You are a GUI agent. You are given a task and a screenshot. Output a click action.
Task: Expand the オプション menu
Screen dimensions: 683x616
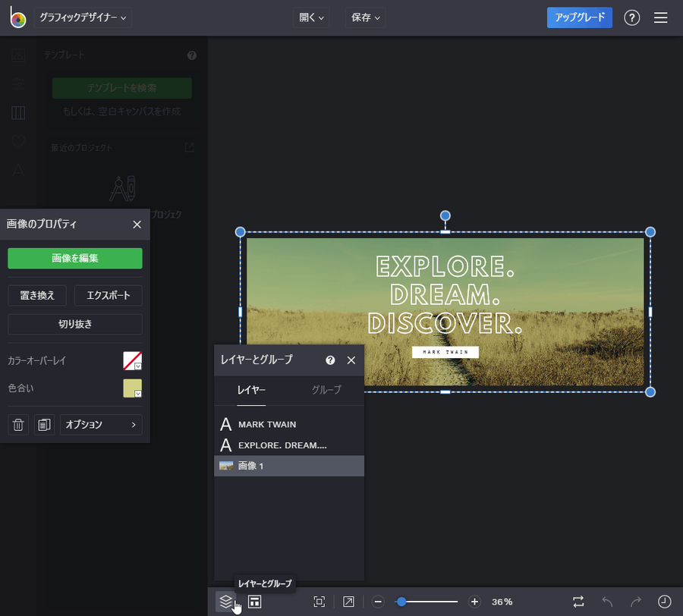click(101, 425)
